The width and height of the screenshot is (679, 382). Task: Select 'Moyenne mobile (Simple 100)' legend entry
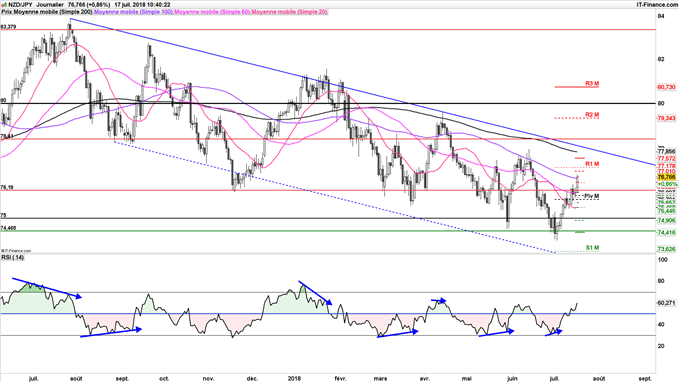point(133,12)
